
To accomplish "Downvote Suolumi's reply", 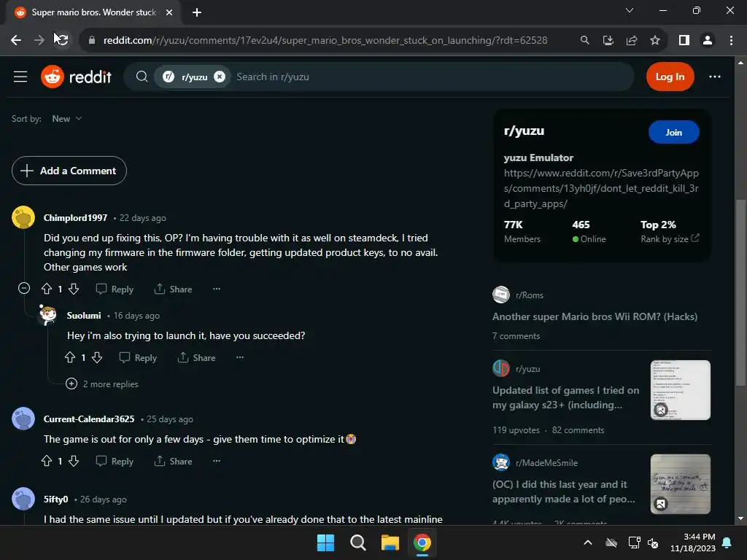I will 97,357.
